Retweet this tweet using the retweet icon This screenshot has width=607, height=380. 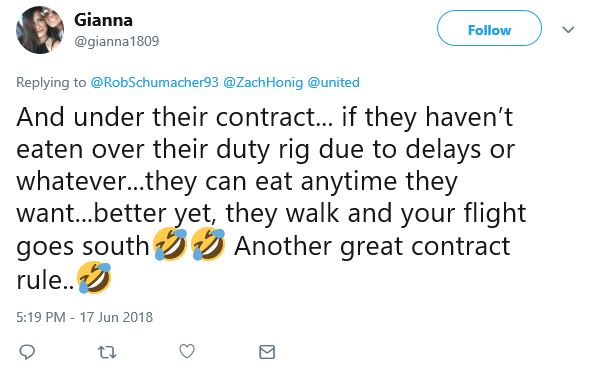[107, 352]
